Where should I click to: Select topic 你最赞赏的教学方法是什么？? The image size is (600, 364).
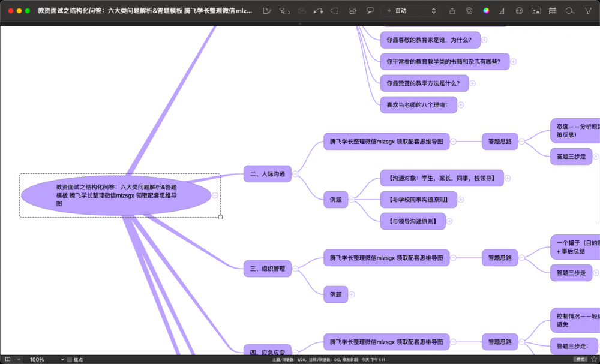(424, 83)
